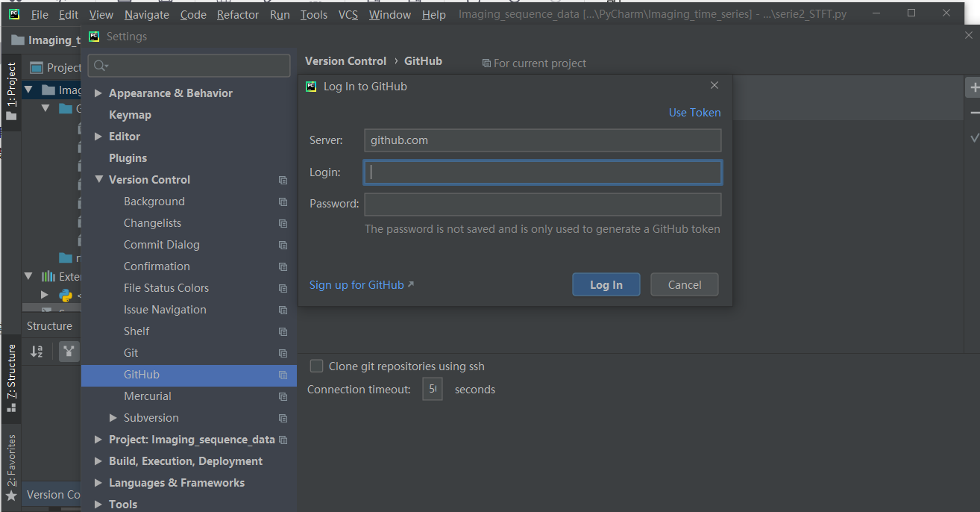980x512 pixels.
Task: Open the Navigate menu
Action: (147, 14)
